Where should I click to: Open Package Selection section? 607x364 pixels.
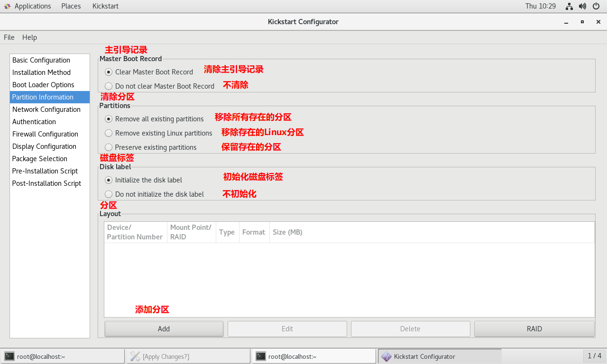tap(50, 159)
